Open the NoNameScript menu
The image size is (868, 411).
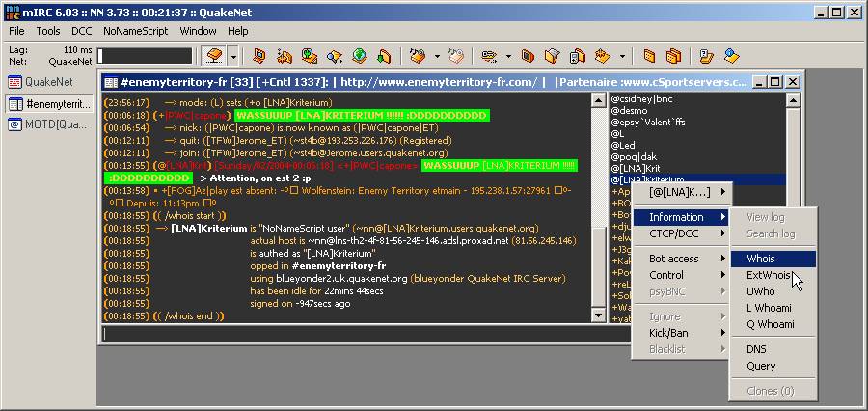coord(136,31)
